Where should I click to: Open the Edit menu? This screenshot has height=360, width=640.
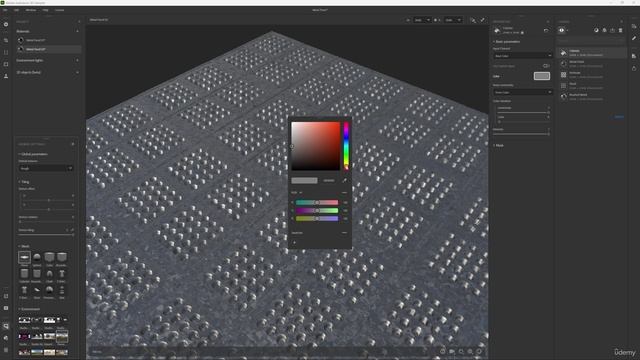pos(16,10)
